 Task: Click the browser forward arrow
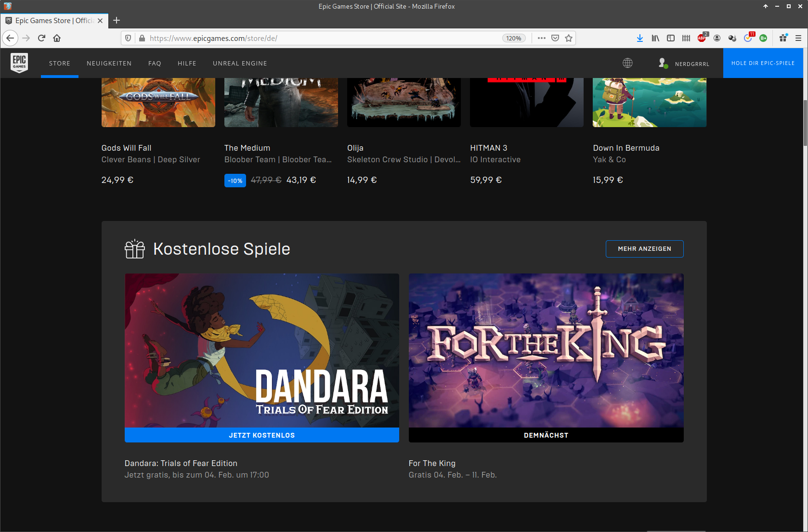point(26,38)
